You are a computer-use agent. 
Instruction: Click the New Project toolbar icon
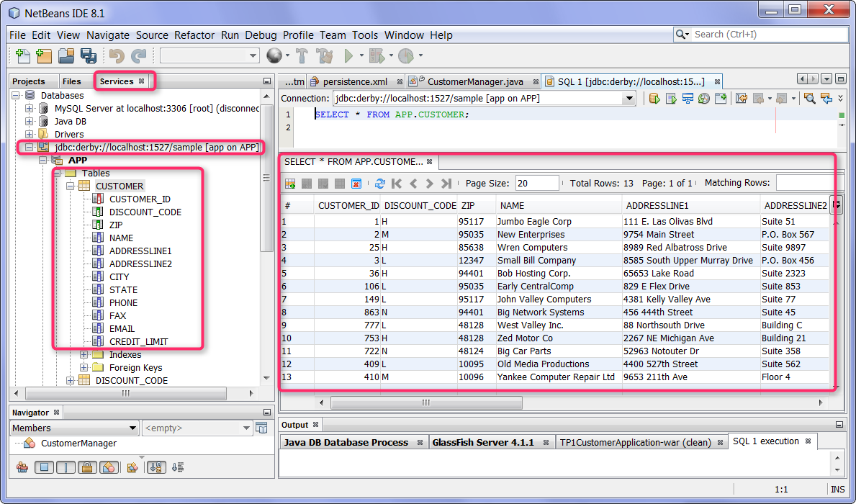point(44,55)
